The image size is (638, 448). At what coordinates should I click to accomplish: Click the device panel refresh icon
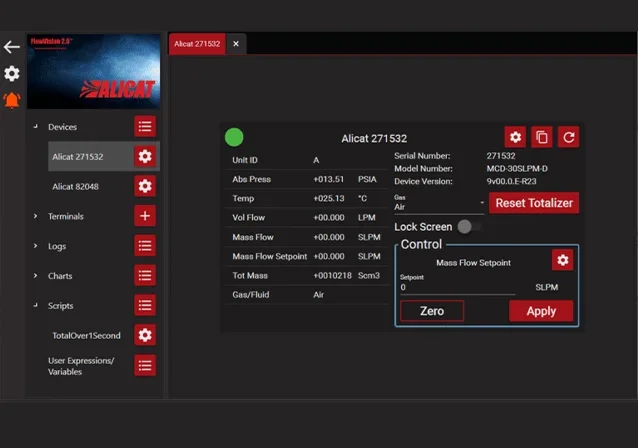click(568, 137)
